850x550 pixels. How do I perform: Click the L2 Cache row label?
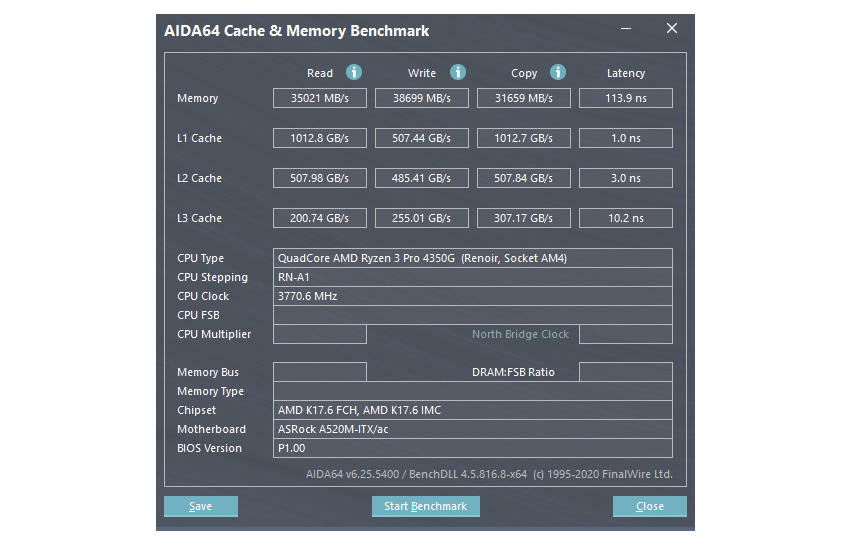[199, 178]
